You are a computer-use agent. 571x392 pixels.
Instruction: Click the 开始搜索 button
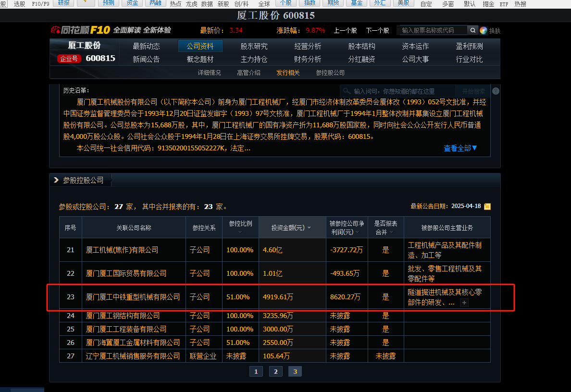[x=473, y=91]
